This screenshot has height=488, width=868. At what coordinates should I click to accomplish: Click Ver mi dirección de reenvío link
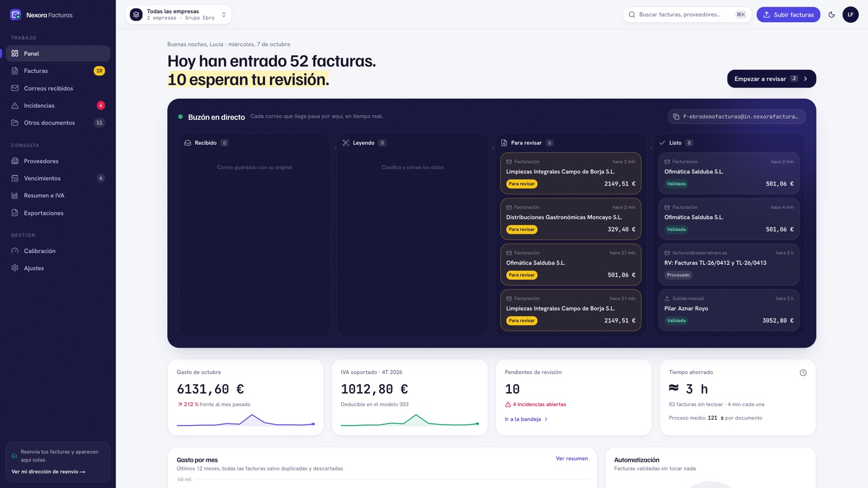click(x=48, y=472)
